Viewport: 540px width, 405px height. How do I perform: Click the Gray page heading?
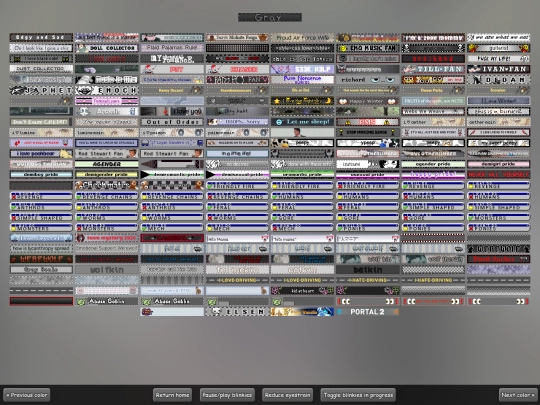pyautogui.click(x=270, y=17)
